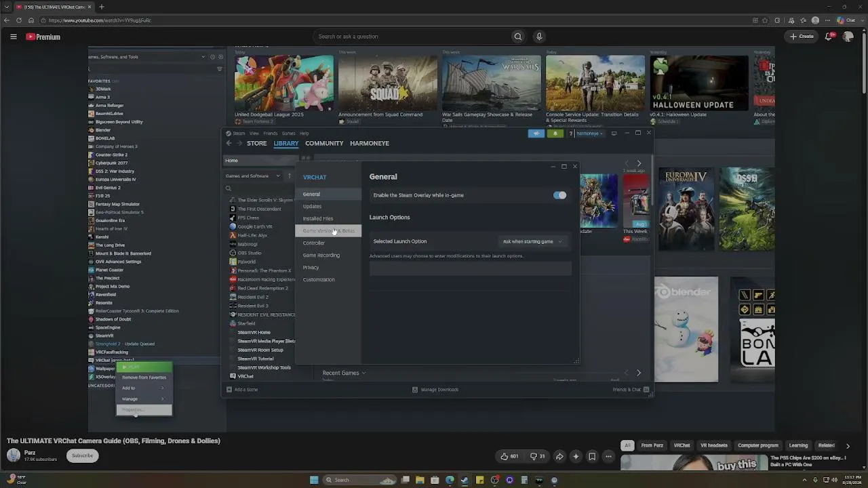The height and width of the screenshot is (488, 868).
Task: Select VRChat in the Steam library list
Action: click(245, 376)
